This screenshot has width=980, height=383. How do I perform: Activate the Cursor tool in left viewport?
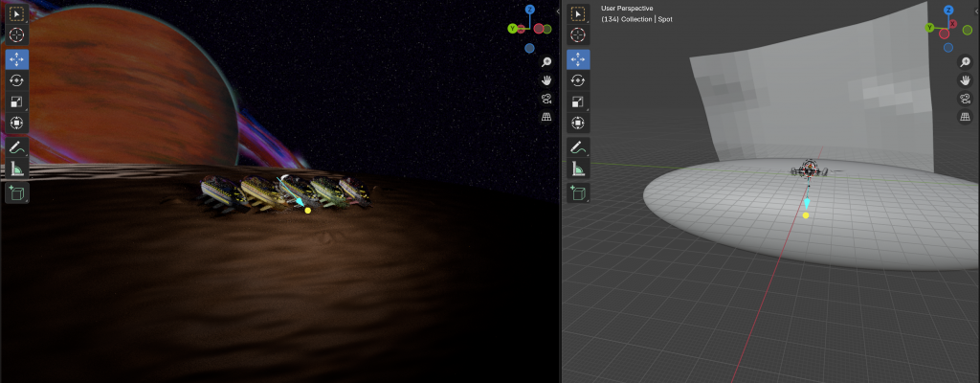17,34
